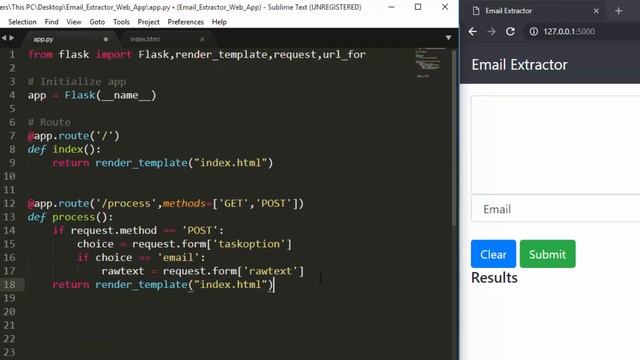Maximize the Sublime Text window
Image resolution: width=640 pixels, height=360 pixels.
click(x=418, y=7)
